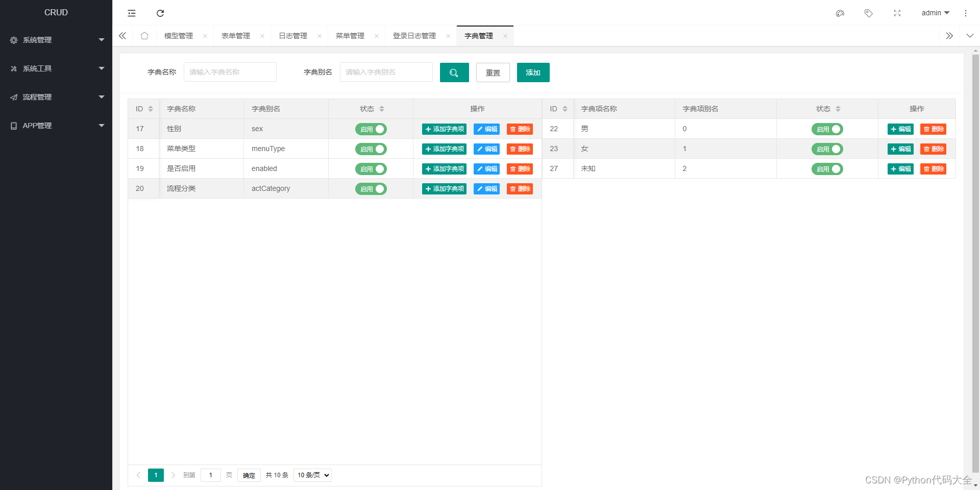
Task: Open the admin user dropdown
Action: tap(935, 13)
